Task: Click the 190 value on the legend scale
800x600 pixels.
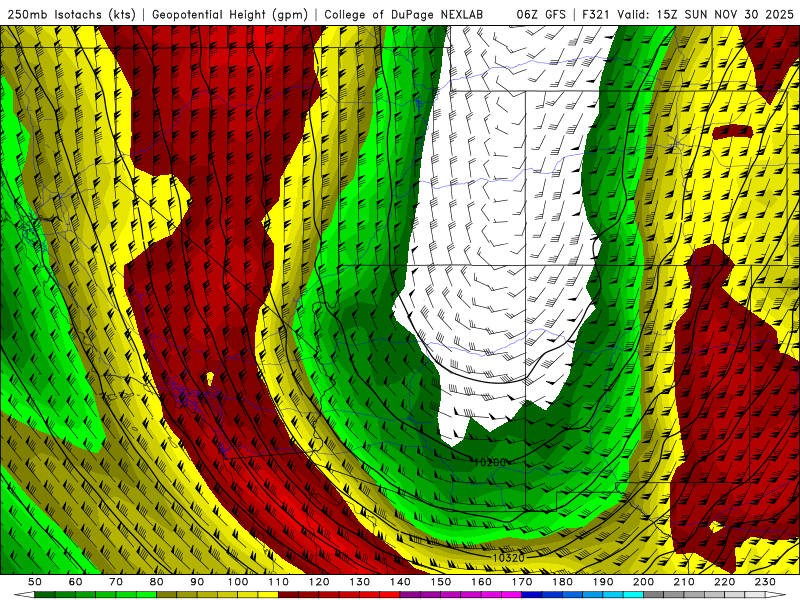Action: tap(603, 582)
